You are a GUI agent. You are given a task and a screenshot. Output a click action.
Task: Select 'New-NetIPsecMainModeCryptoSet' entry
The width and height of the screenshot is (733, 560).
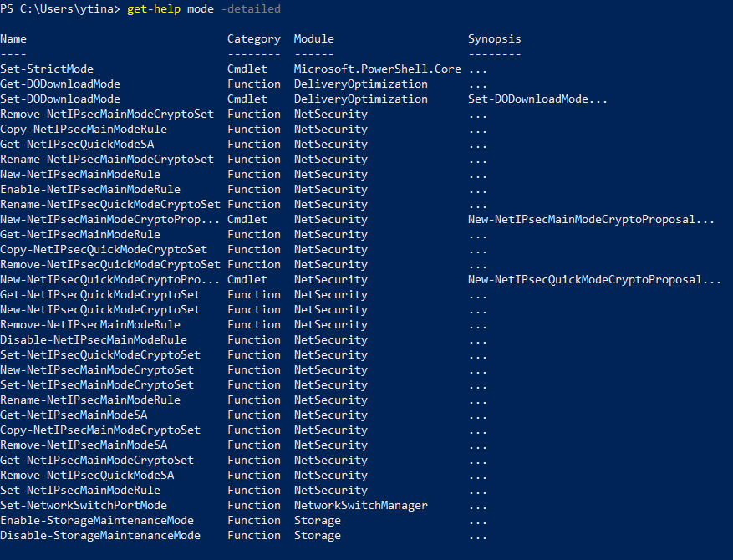click(97, 369)
